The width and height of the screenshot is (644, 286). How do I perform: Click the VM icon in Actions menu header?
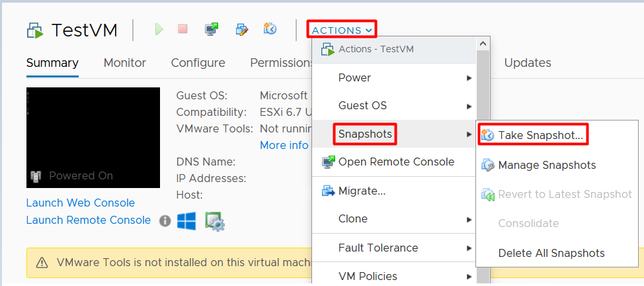(x=328, y=50)
